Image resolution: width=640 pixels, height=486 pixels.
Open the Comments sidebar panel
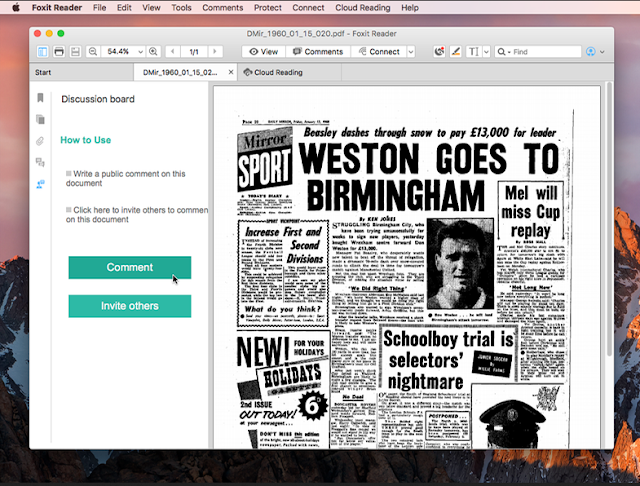(x=40, y=162)
